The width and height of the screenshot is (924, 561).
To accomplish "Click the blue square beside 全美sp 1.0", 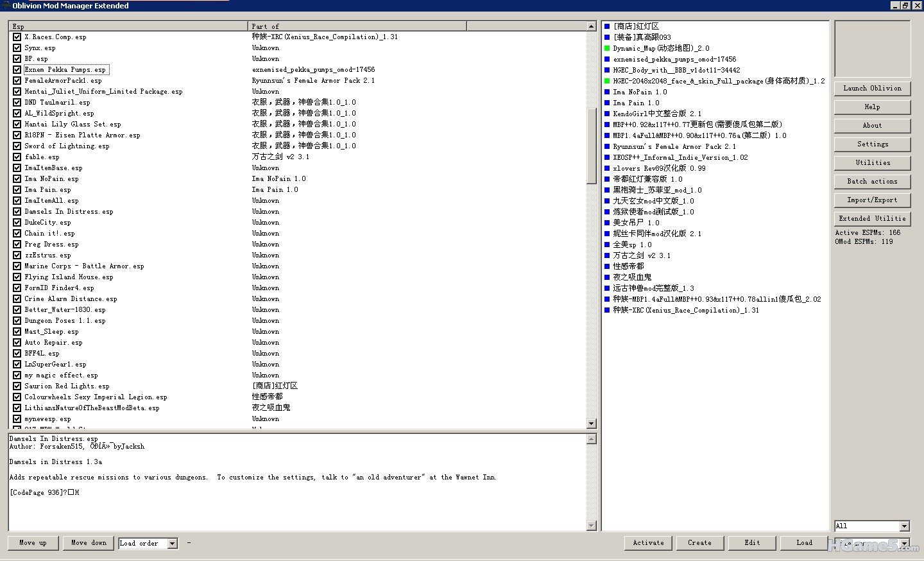I will pos(607,245).
